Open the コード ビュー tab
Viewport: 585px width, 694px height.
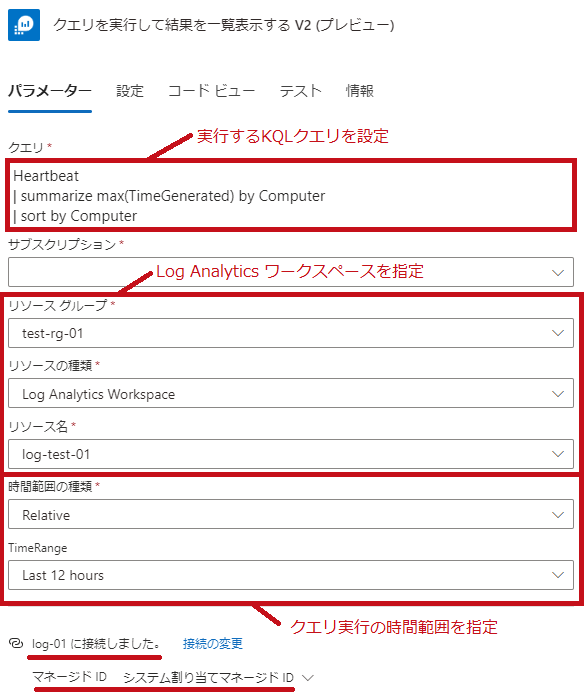point(212,91)
